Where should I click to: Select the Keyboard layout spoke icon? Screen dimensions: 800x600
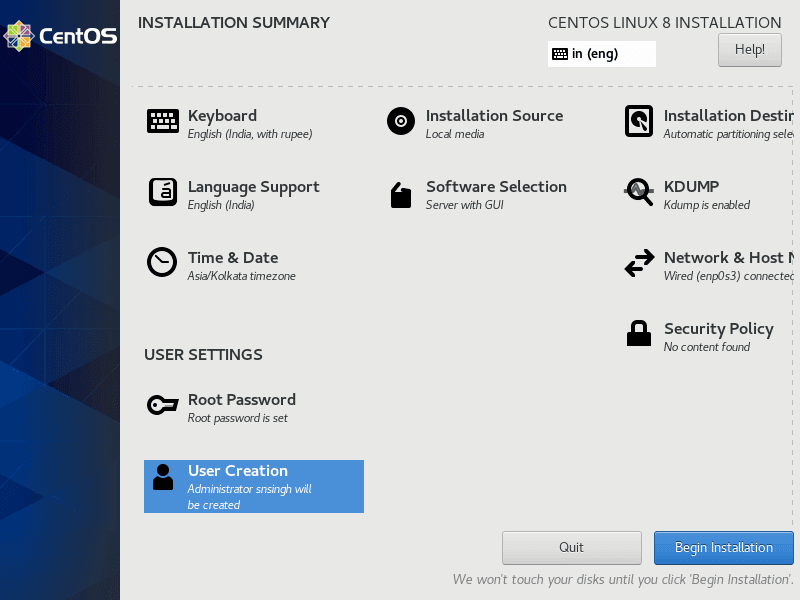(162, 121)
